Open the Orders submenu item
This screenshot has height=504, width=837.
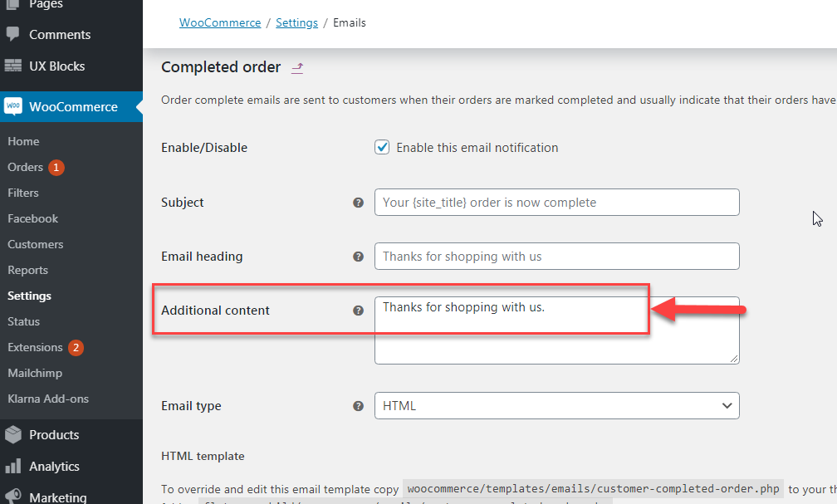25,167
